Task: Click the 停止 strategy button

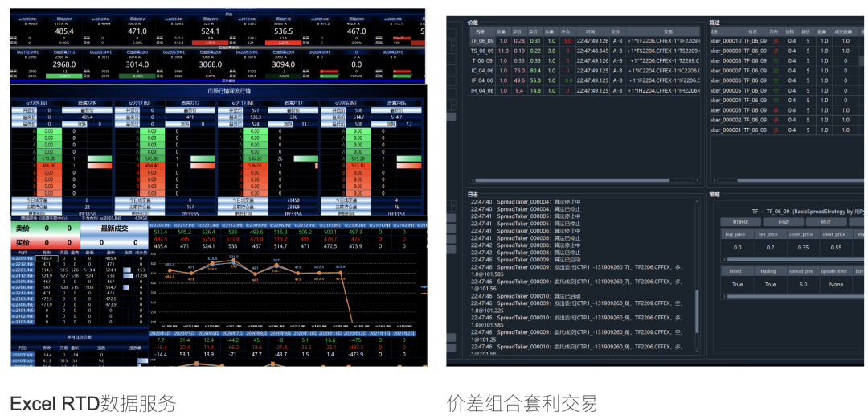Action: 826,221
